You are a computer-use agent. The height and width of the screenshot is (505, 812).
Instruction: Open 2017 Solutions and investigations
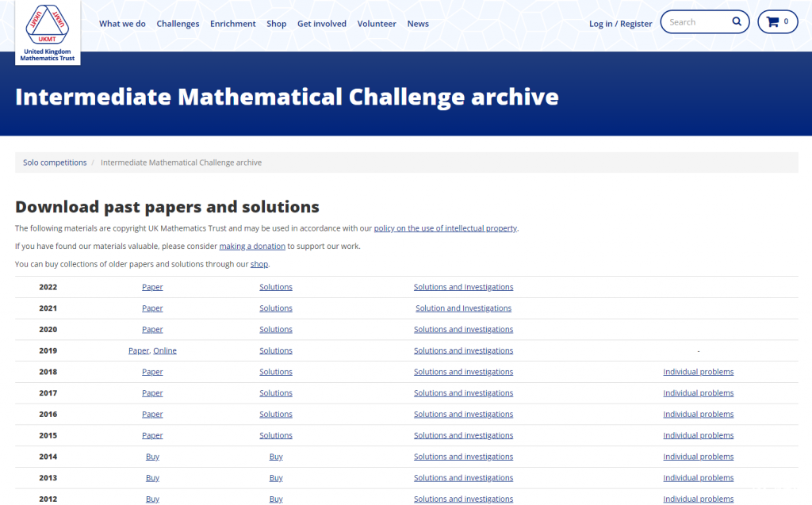tap(463, 393)
